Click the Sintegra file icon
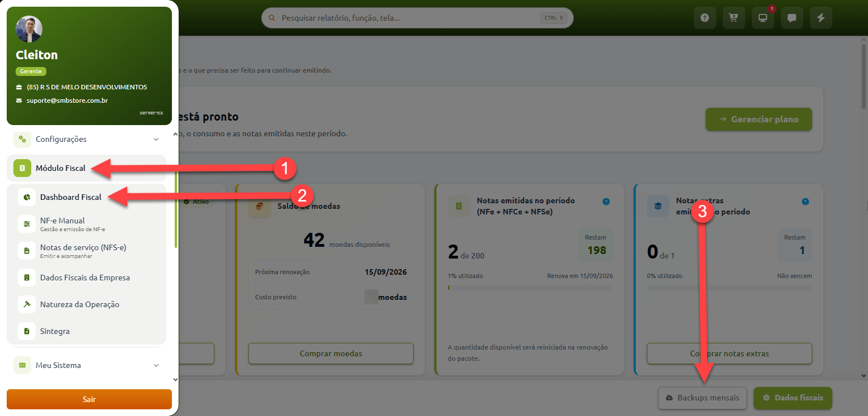Screen dimensions: 868x416 [x=26, y=331]
